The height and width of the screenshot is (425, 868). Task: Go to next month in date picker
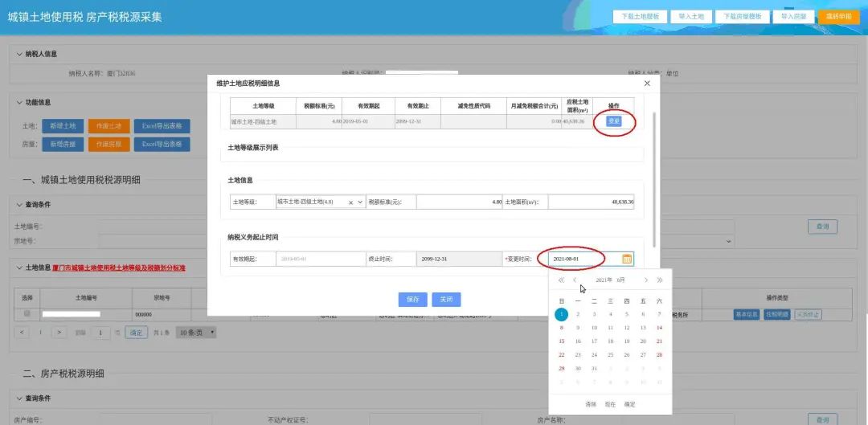tap(645, 280)
